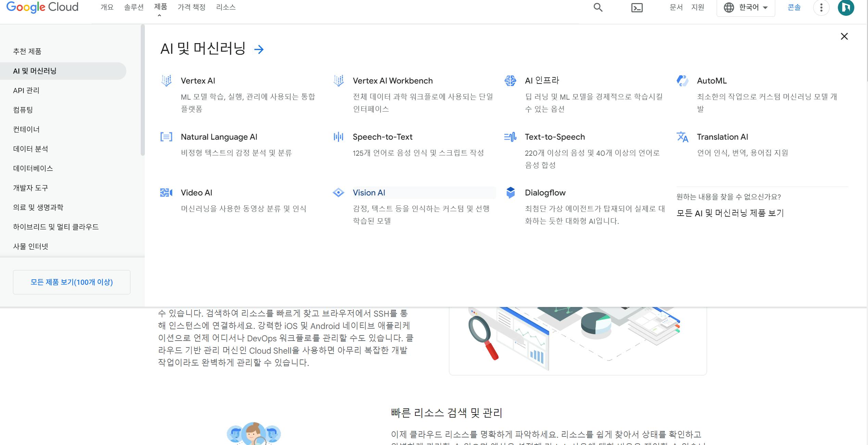Image resolution: width=868 pixels, height=445 pixels.
Task: Select API 관리 sidebar category
Action: point(26,90)
